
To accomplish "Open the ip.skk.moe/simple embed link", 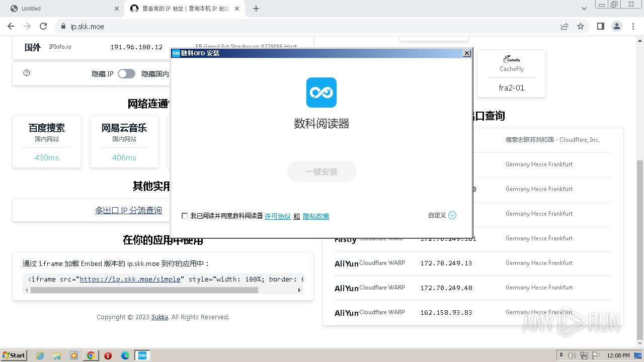I will 130,279.
